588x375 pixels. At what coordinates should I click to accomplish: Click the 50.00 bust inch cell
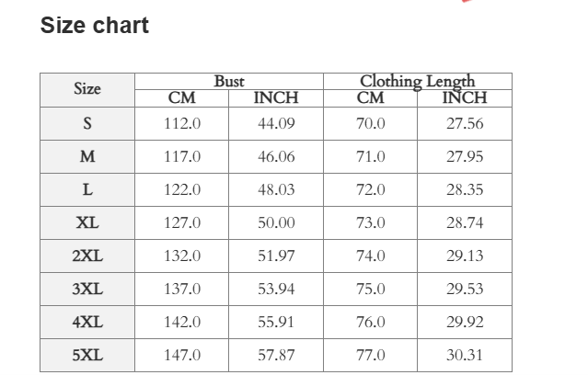coord(276,223)
